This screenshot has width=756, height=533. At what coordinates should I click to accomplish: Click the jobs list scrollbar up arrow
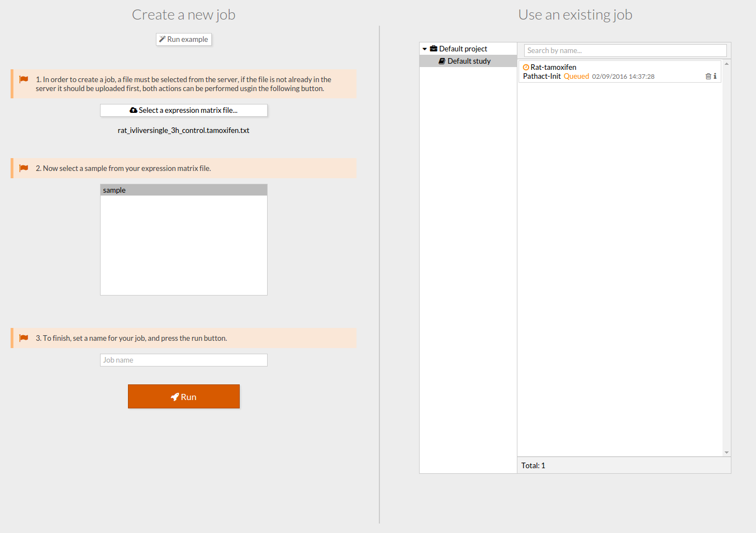click(x=726, y=64)
